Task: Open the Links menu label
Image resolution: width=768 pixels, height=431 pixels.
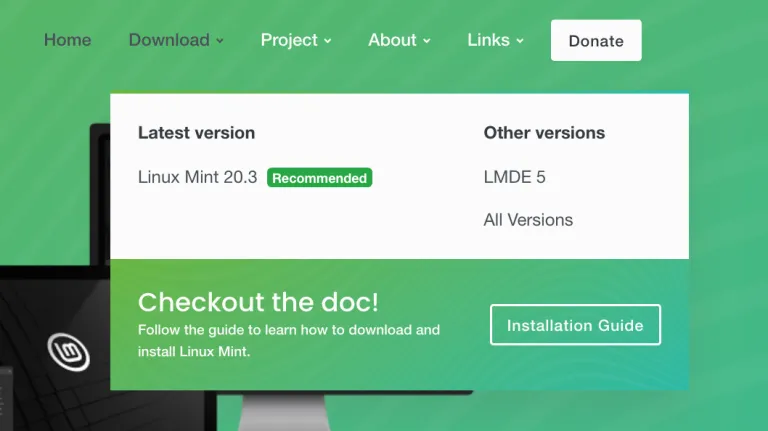Action: (488, 40)
